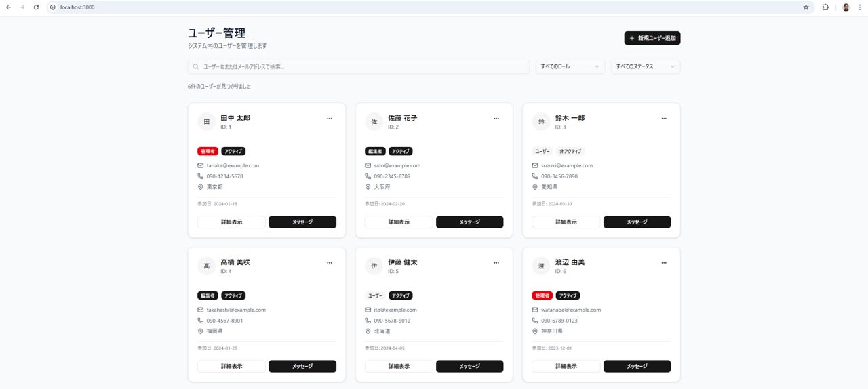Click メッセージ on 佐藤 花子's card

470,222
